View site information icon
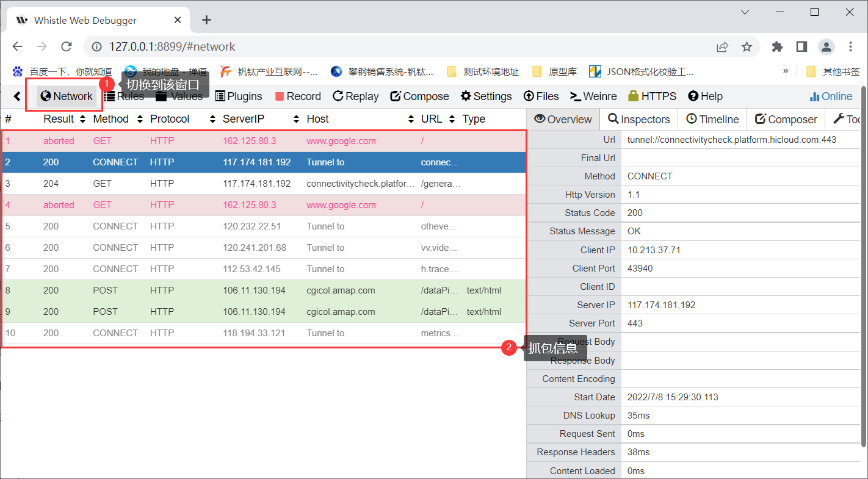Screen dimensions: 868x479 (x=96, y=47)
